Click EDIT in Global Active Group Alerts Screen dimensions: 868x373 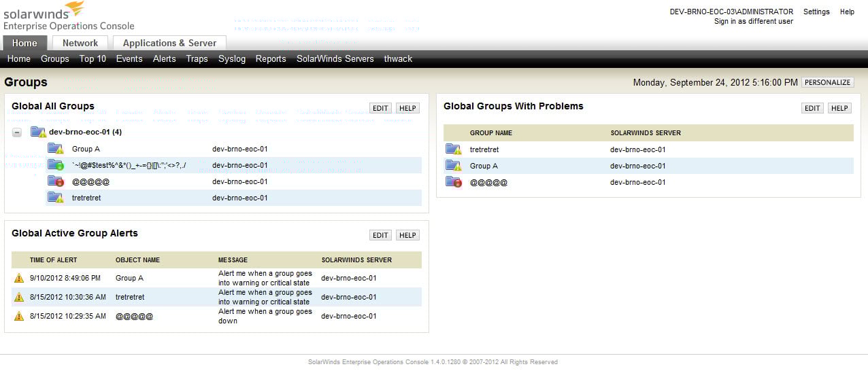coord(380,235)
